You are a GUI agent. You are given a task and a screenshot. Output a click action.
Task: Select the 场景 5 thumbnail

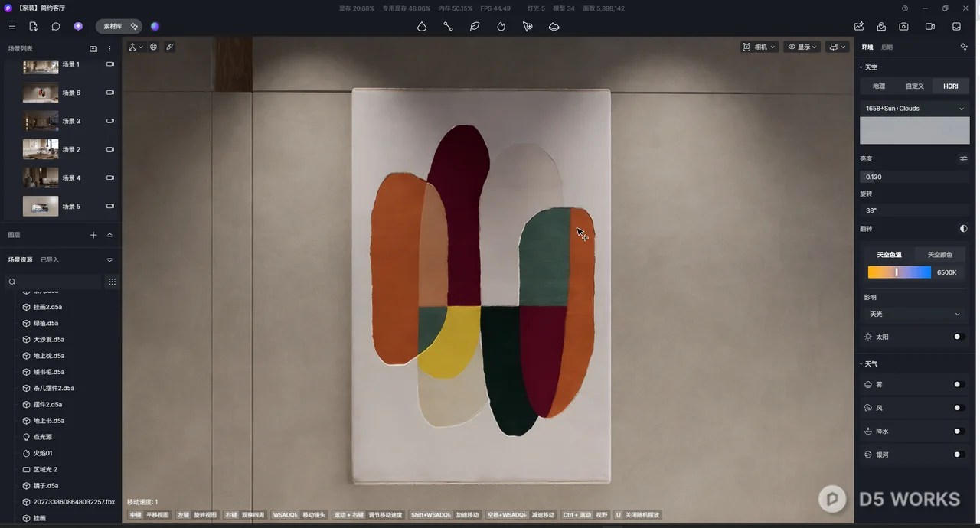[41, 206]
